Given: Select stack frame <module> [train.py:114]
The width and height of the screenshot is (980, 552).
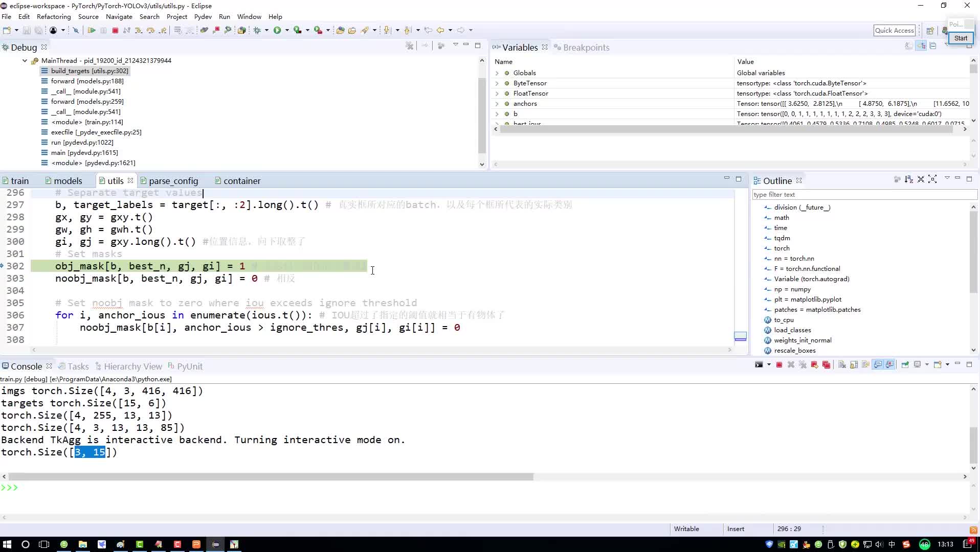Looking at the screenshot, I should point(87,122).
